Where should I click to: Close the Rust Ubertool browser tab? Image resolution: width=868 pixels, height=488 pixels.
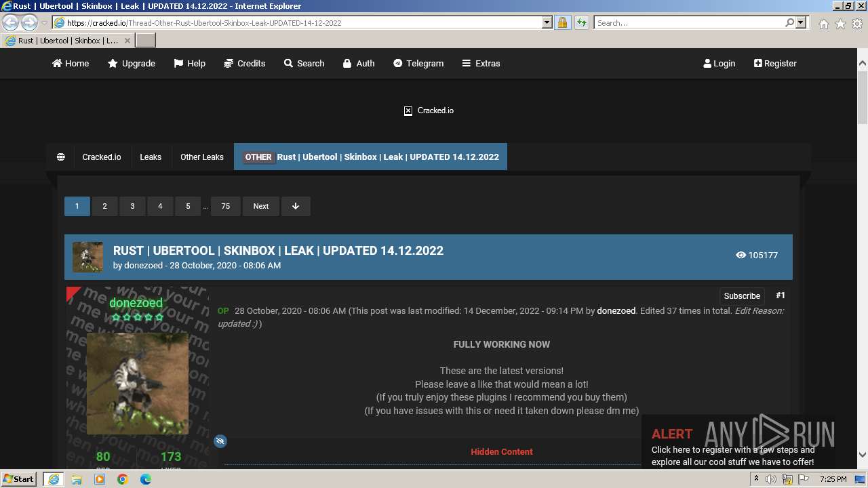[x=127, y=41]
